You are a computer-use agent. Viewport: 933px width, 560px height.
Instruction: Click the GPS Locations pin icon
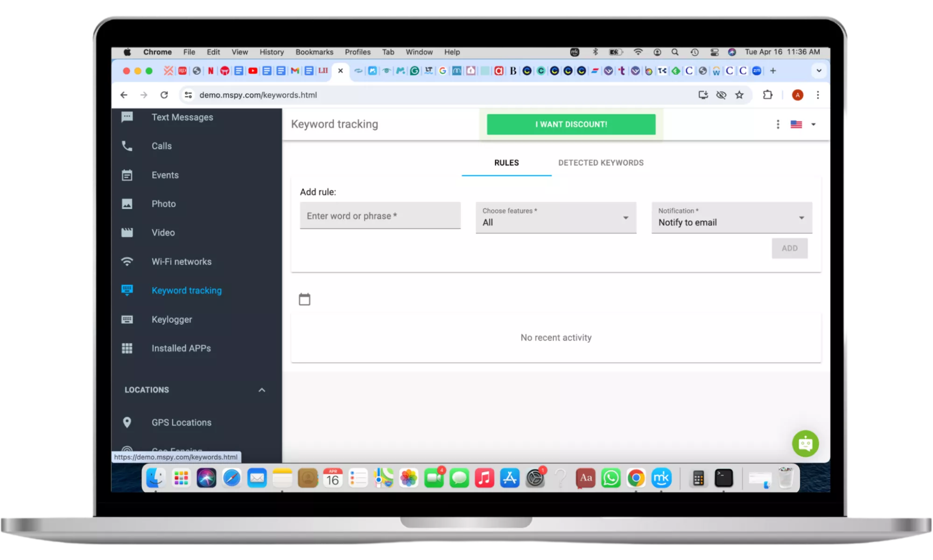127,422
